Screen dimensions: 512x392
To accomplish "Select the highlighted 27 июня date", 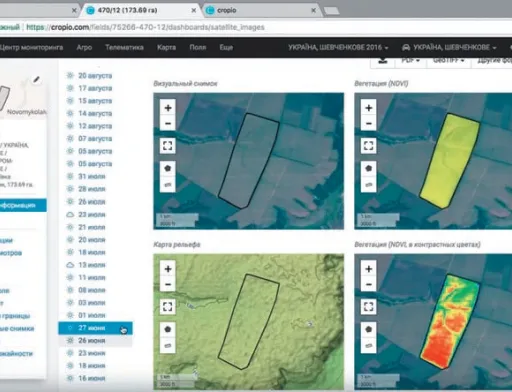I will click(x=95, y=328).
